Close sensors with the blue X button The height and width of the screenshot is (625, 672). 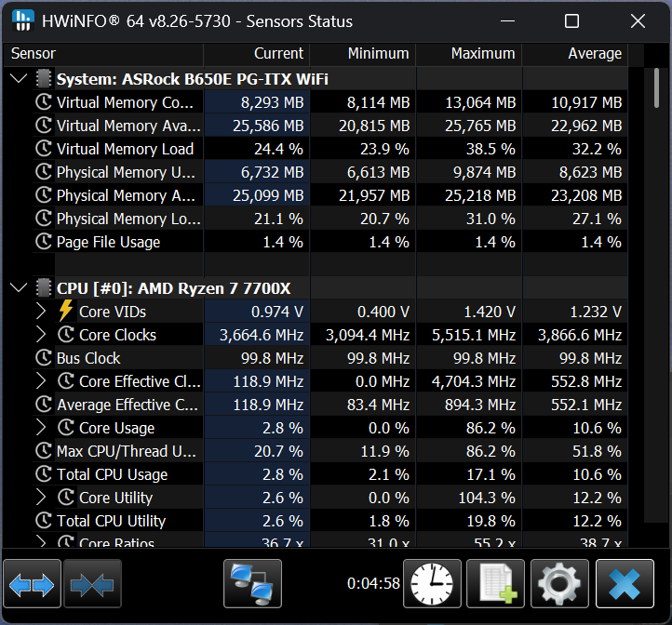coord(625,583)
